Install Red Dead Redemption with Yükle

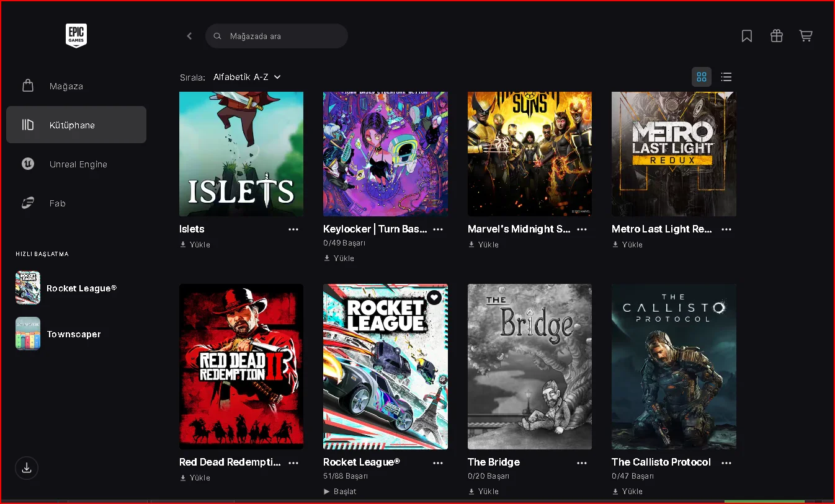click(x=195, y=478)
